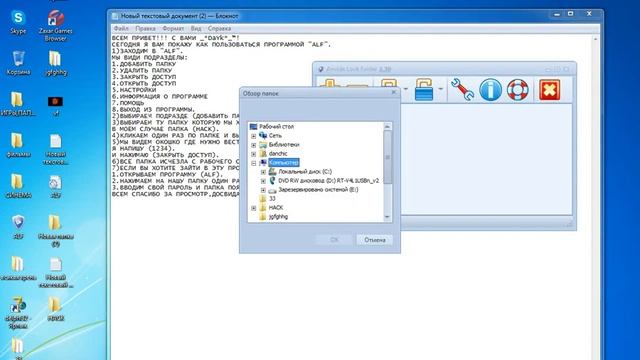Open Skype from the desktop
640x360 pixels.
(x=18, y=22)
